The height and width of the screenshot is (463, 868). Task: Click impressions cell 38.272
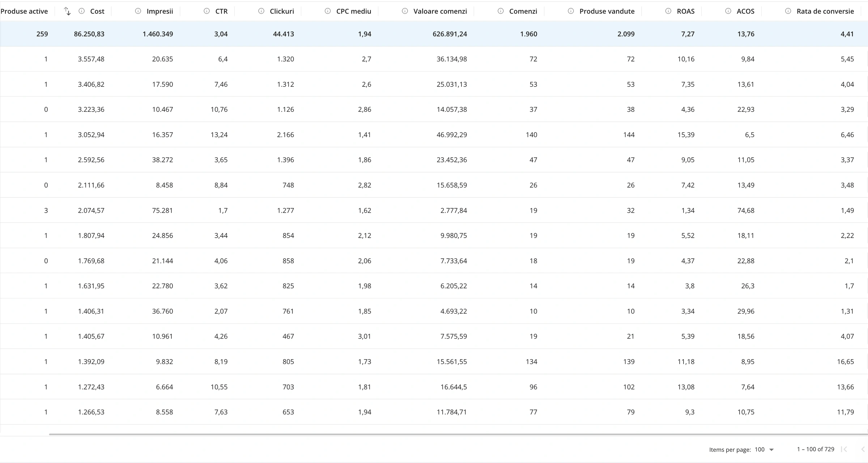pos(162,160)
